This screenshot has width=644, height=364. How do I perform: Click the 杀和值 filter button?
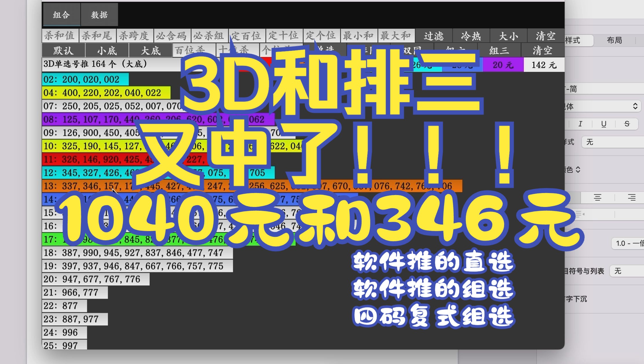point(60,36)
